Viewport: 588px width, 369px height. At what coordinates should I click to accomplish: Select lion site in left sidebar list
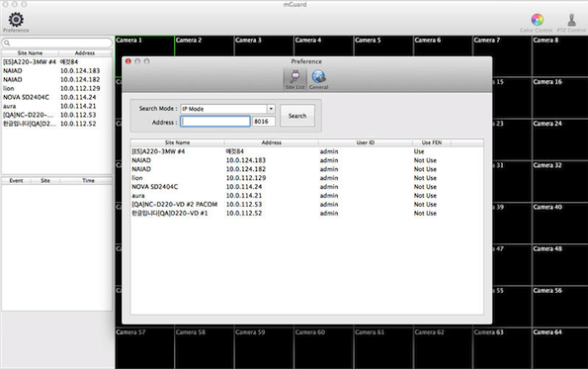(56, 88)
